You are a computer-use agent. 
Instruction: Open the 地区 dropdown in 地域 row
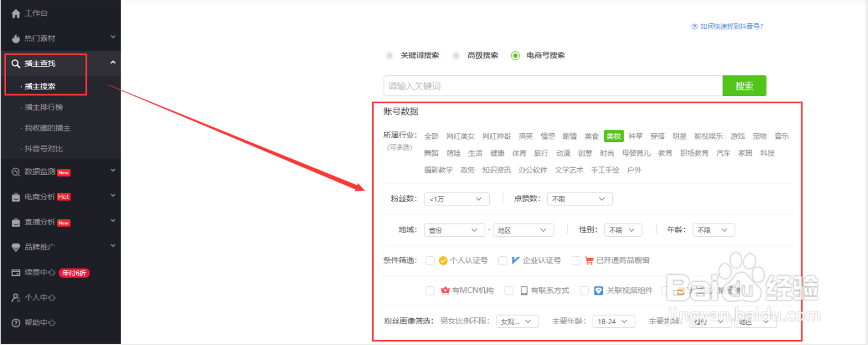tap(523, 230)
